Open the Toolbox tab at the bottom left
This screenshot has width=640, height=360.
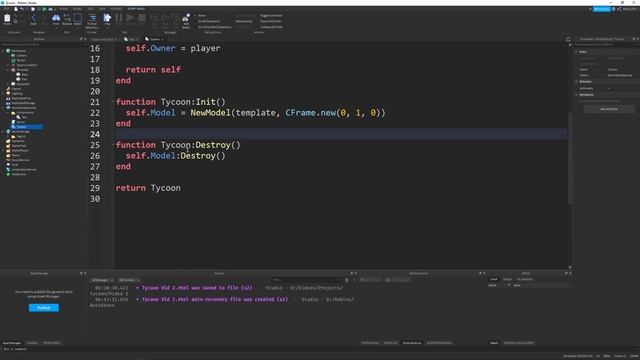[x=32, y=343]
